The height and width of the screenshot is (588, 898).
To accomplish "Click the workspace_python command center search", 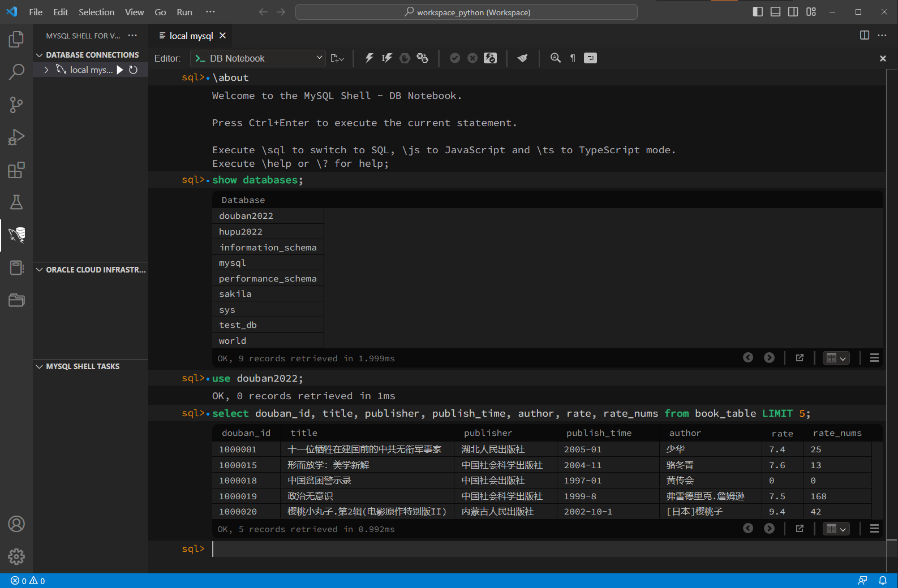I will click(466, 12).
